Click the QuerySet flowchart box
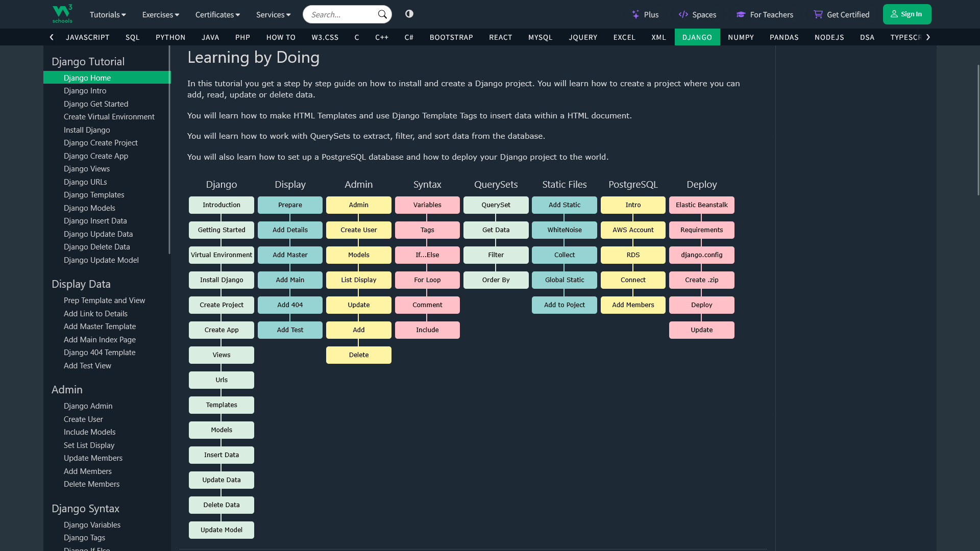Screen dimensions: 980x551 pos(496,205)
